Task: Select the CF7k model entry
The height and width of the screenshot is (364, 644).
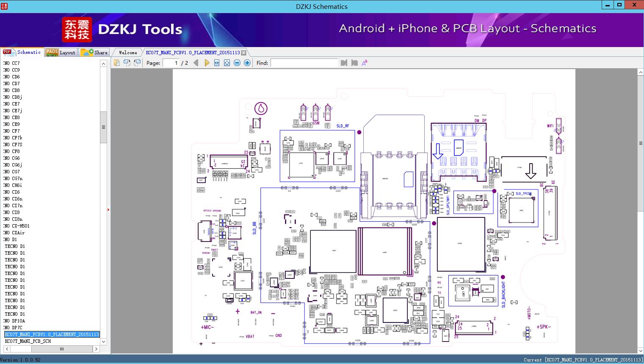Action: click(13, 138)
